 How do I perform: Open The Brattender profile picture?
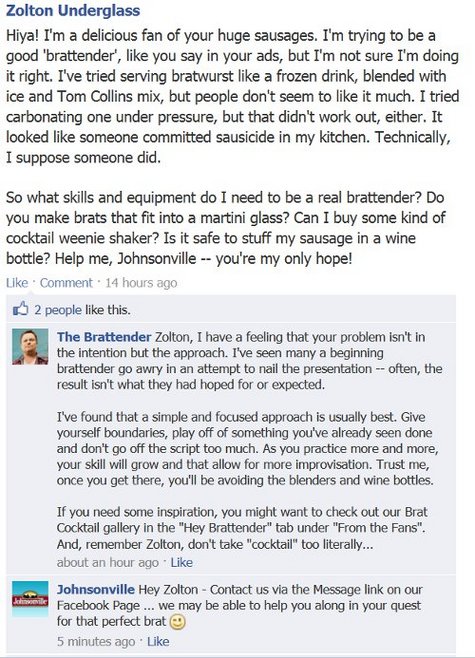(x=30, y=346)
